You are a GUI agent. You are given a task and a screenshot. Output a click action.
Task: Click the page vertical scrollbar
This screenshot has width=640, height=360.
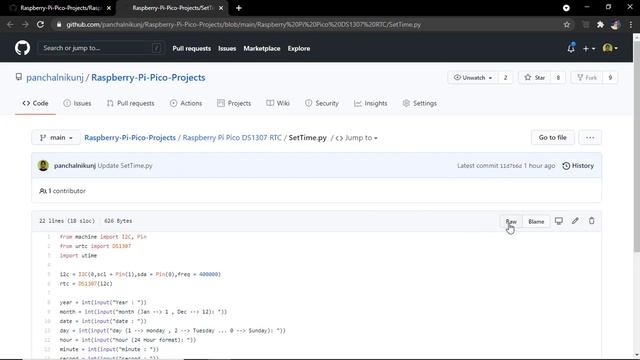click(x=636, y=147)
